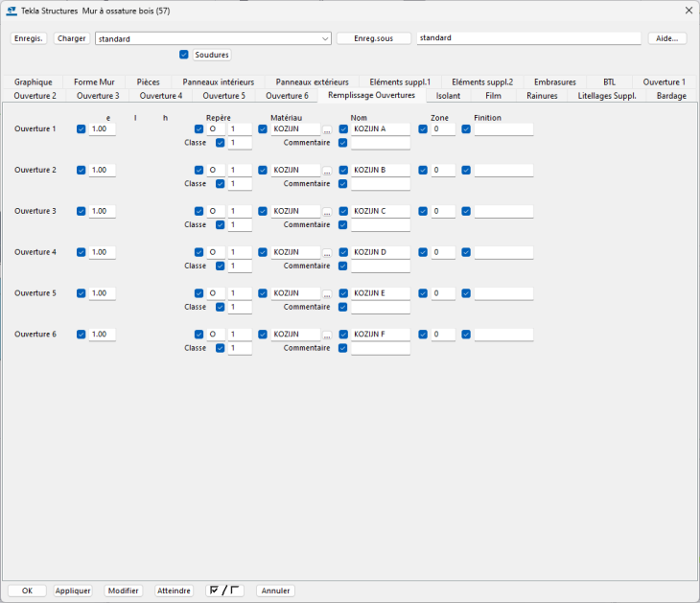Toggle Commentaire checkbox under Ouverture 5
700x603 pixels.
343,307
